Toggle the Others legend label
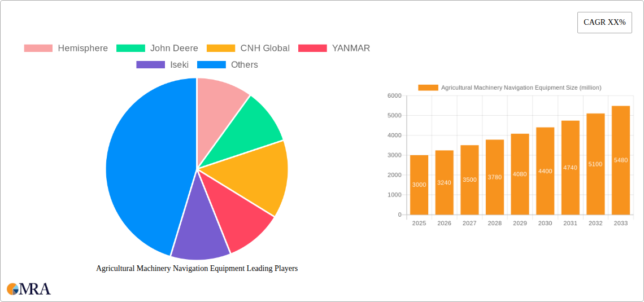The height and width of the screenshot is (302, 644). pos(245,64)
